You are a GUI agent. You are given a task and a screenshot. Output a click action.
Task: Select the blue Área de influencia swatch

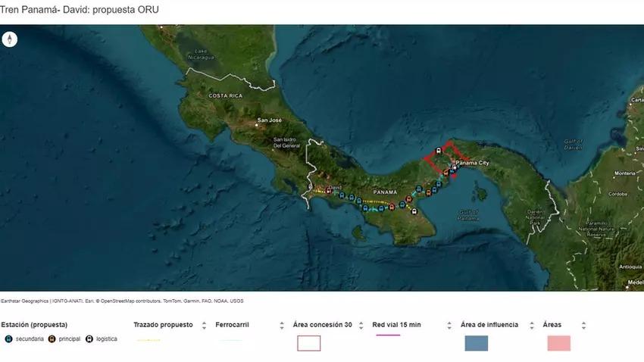click(x=476, y=343)
